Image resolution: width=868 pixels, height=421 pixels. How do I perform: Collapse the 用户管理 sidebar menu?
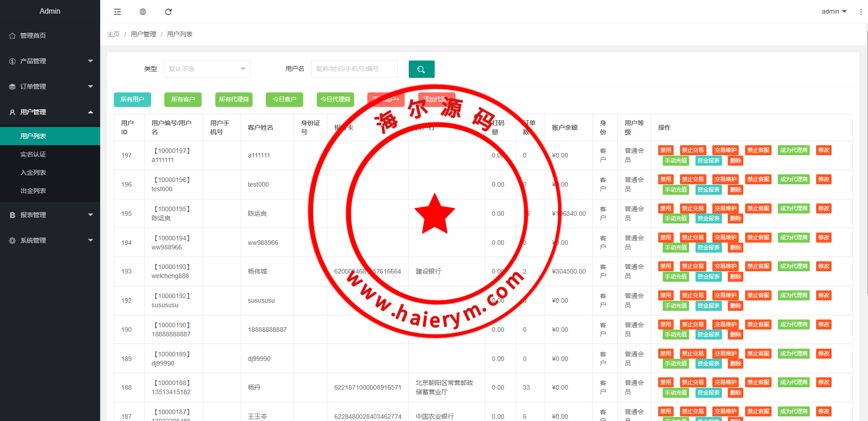click(x=50, y=112)
